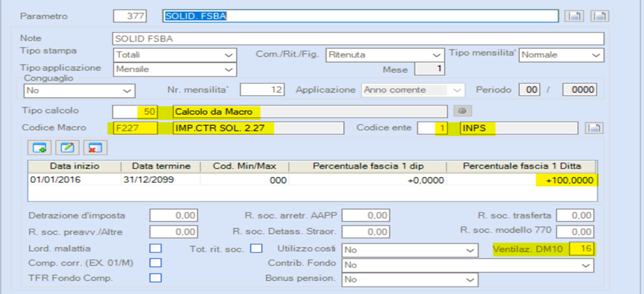Click the Parametro number field showing 377
644x294 pixels.
tap(129, 16)
